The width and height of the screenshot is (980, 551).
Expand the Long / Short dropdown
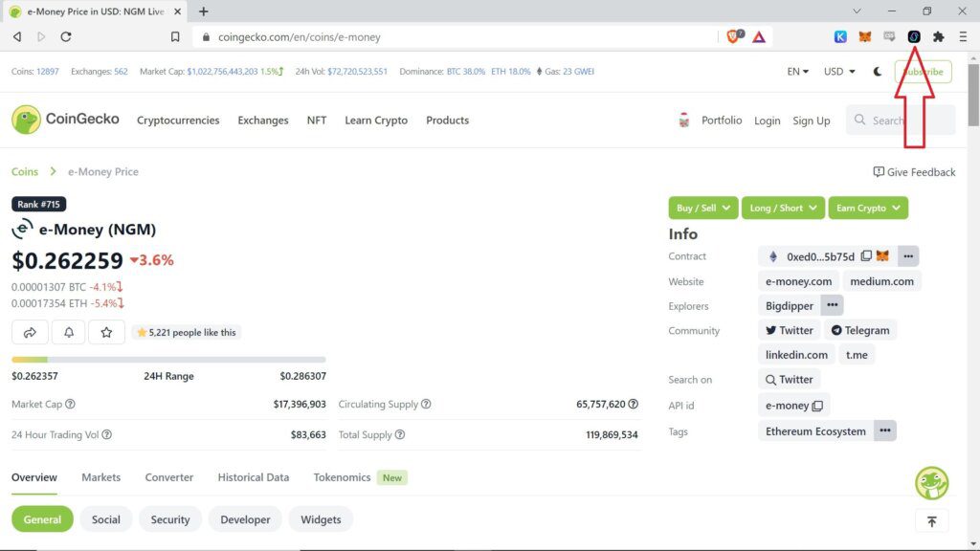tap(783, 208)
